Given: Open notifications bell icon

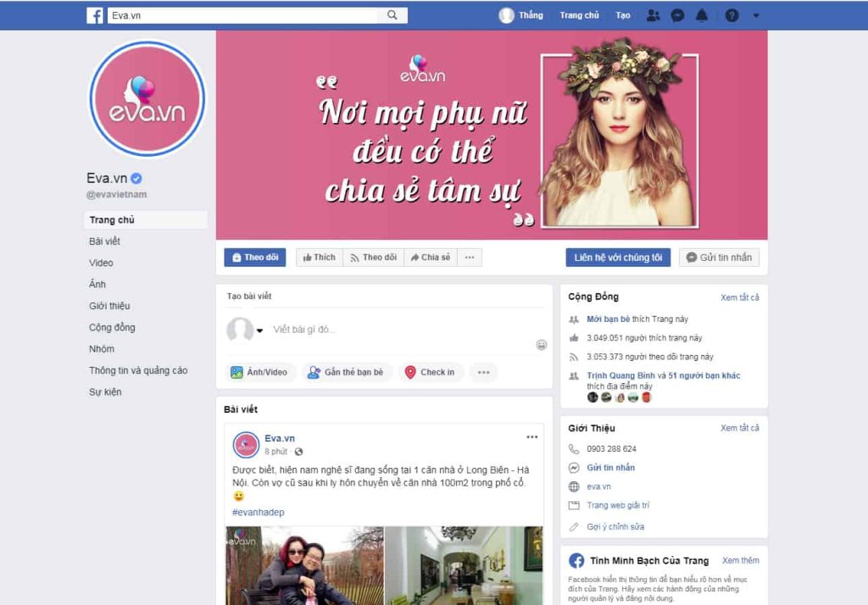Looking at the screenshot, I should point(702,15).
